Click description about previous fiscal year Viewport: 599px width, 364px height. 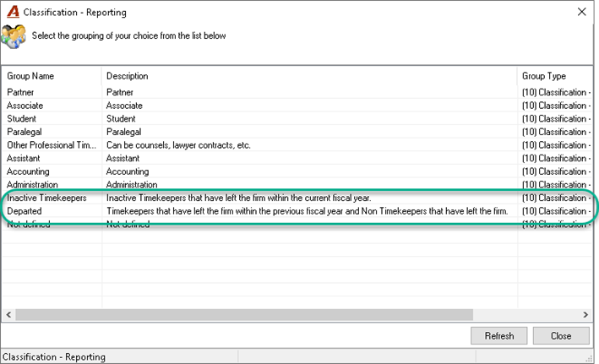tap(308, 211)
